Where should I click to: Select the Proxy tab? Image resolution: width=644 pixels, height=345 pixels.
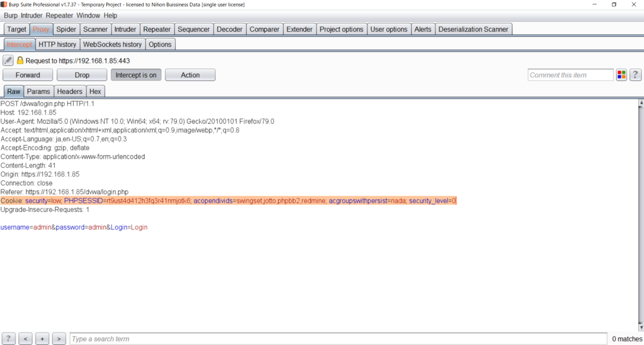(x=41, y=29)
